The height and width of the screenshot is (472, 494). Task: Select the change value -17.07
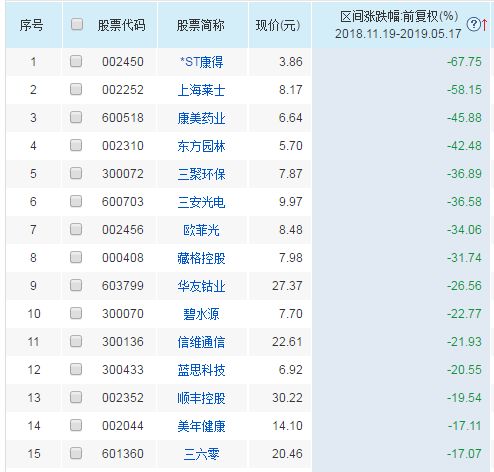(464, 454)
